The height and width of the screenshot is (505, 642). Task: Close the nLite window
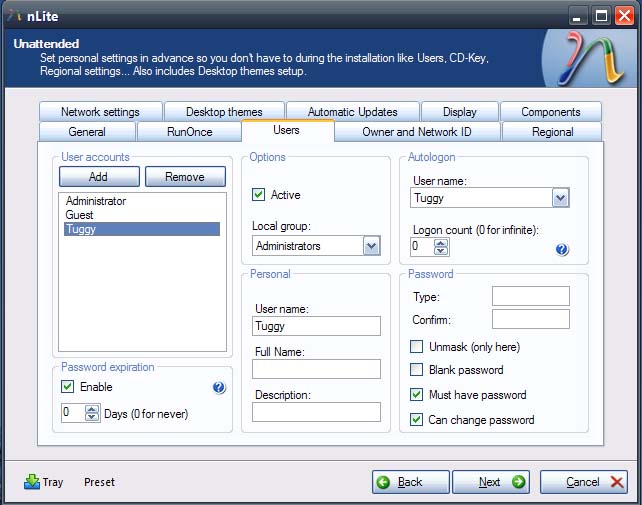[624, 17]
